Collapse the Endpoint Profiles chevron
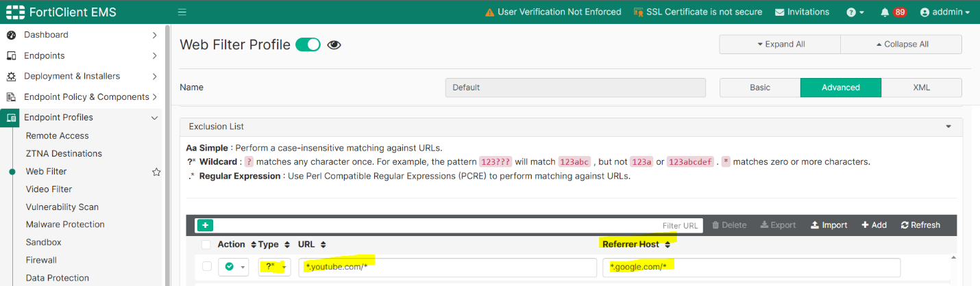Viewport: 980px width, 286px height. [154, 118]
